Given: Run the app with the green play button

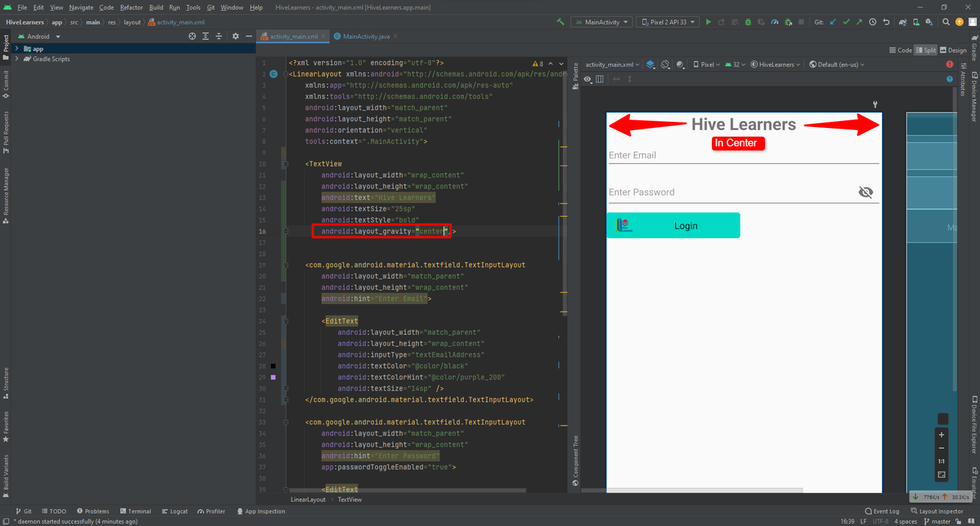Looking at the screenshot, I should [x=708, y=22].
